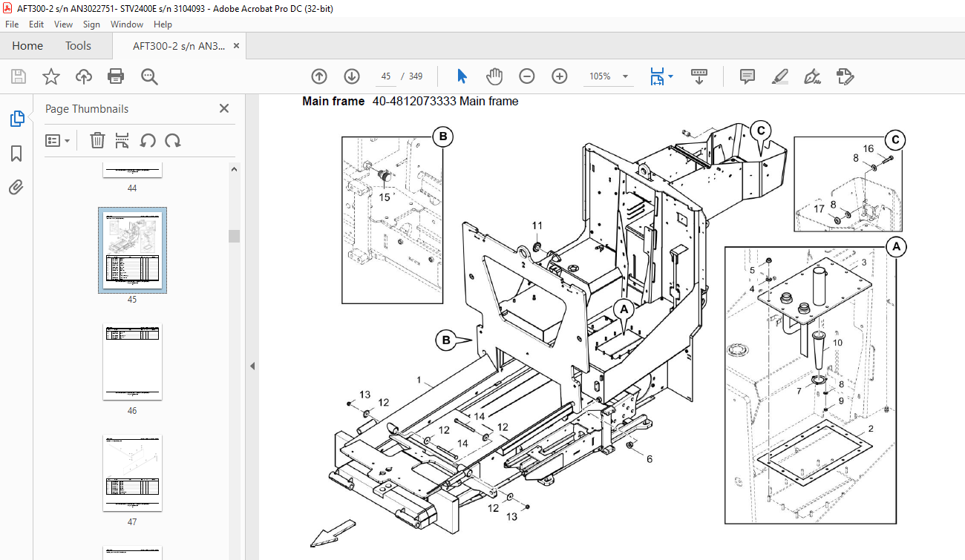The image size is (965, 560).
Task: Click the page extract icon beside trash
Action: point(122,140)
